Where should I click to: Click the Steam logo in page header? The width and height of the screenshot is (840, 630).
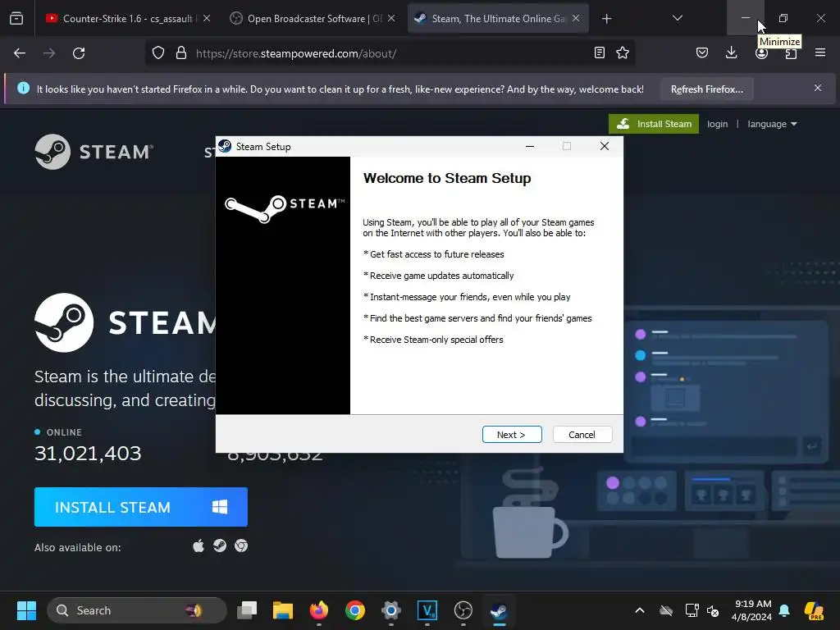tap(94, 152)
